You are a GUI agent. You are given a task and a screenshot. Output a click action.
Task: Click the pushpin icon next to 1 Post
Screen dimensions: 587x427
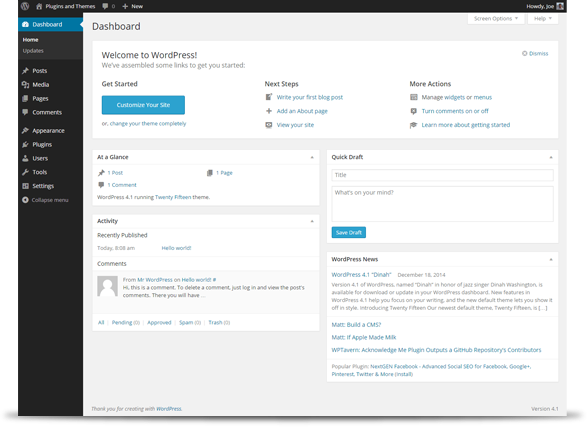(101, 173)
